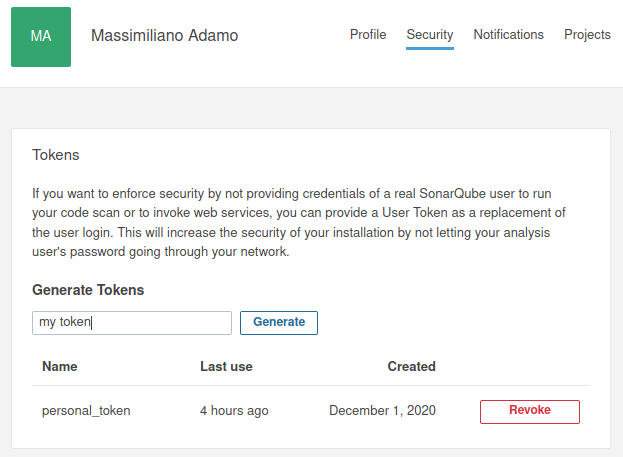Click the Generate button
Viewport: 623px width, 457px height.
pyautogui.click(x=279, y=323)
